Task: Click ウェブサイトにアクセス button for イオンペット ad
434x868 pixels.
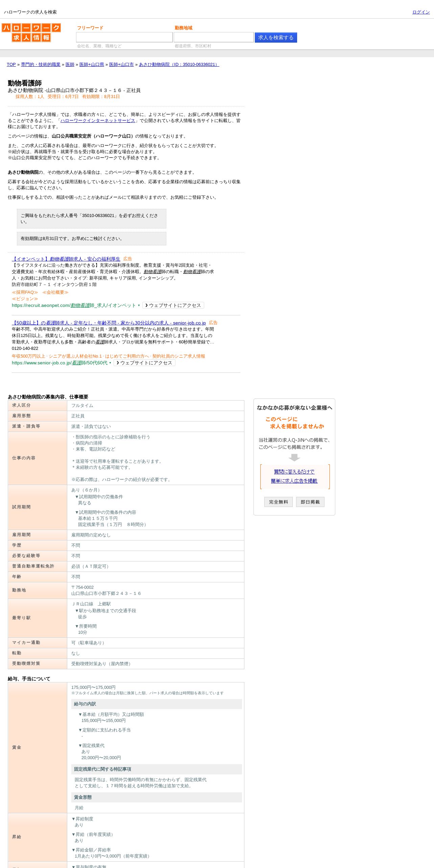Action: pyautogui.click(x=173, y=306)
